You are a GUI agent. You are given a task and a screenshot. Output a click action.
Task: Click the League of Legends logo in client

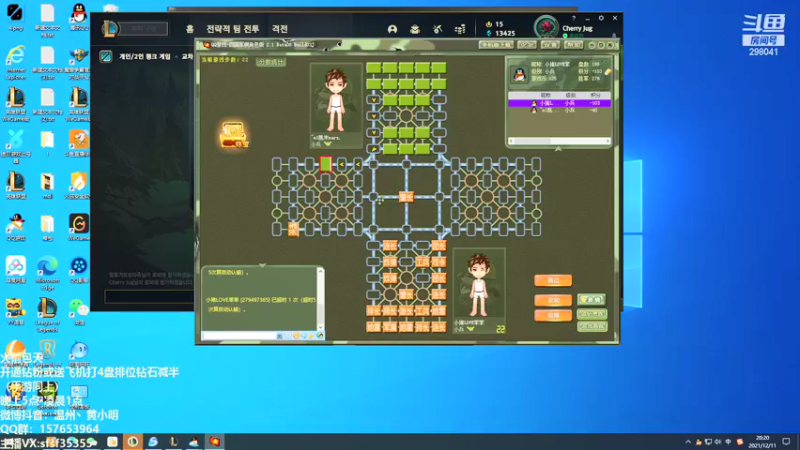[x=110, y=29]
